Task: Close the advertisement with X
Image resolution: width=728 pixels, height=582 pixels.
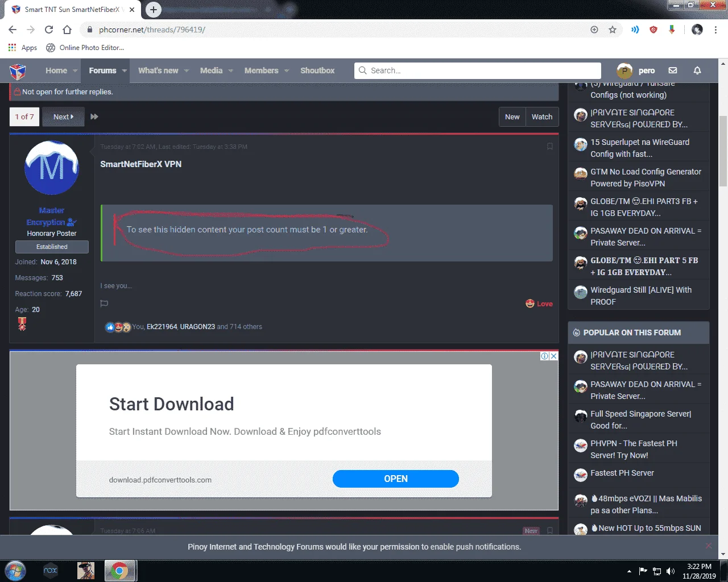Action: point(553,356)
